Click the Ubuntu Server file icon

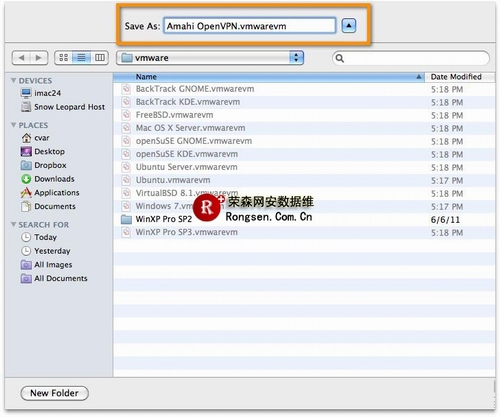(x=126, y=167)
